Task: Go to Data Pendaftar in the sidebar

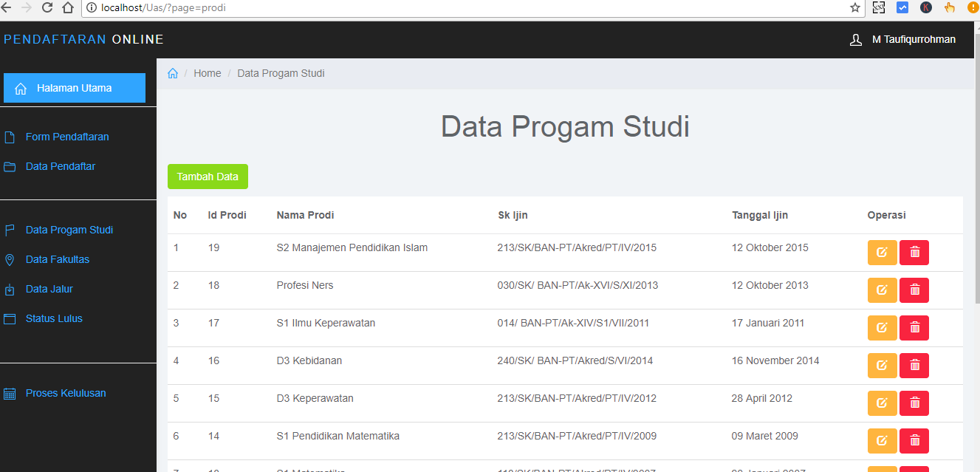Action: 60,166
